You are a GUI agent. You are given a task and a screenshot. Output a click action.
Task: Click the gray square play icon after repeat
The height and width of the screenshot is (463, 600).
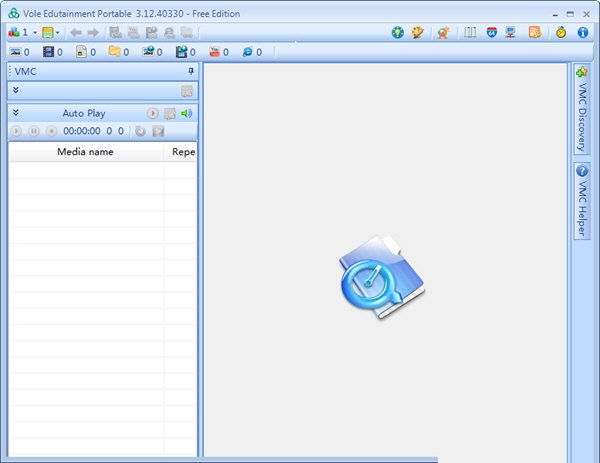pos(158,131)
